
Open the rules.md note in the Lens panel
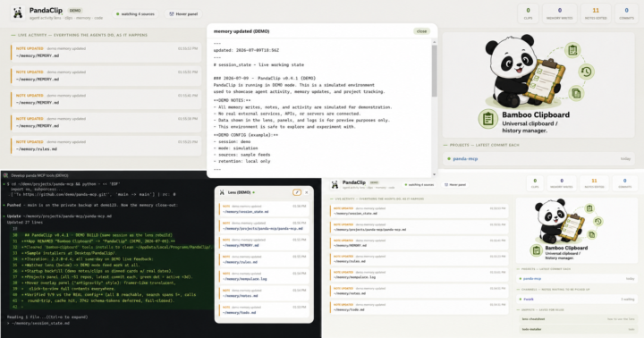(x=264, y=259)
